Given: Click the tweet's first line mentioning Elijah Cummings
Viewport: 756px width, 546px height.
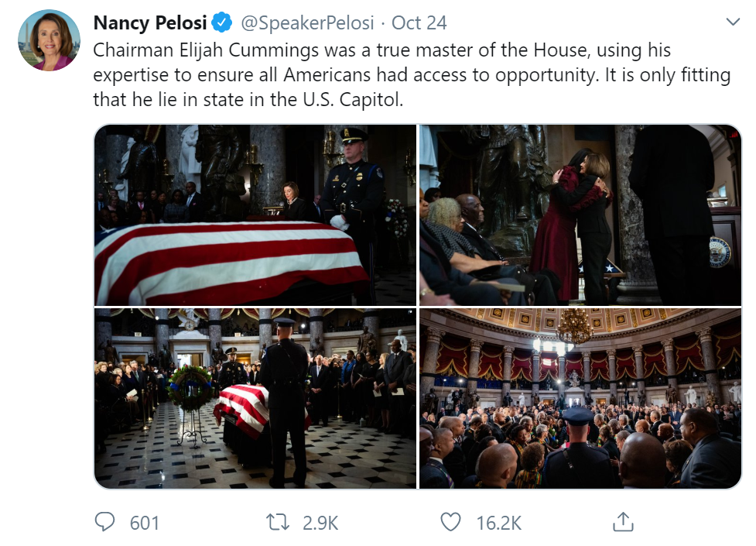Looking at the screenshot, I should click(x=381, y=50).
